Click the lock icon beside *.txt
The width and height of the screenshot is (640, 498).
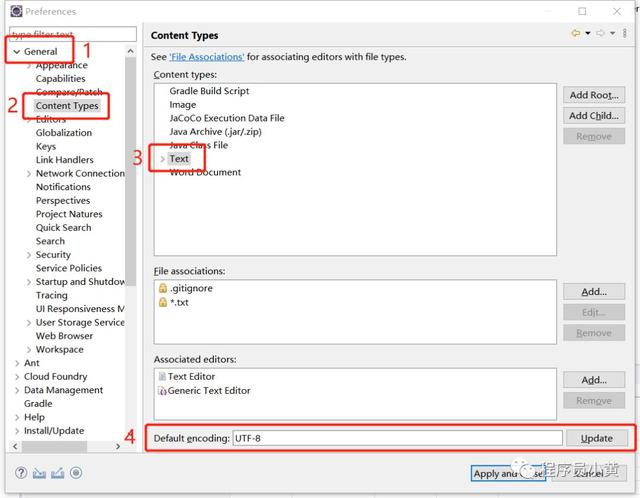tap(163, 302)
